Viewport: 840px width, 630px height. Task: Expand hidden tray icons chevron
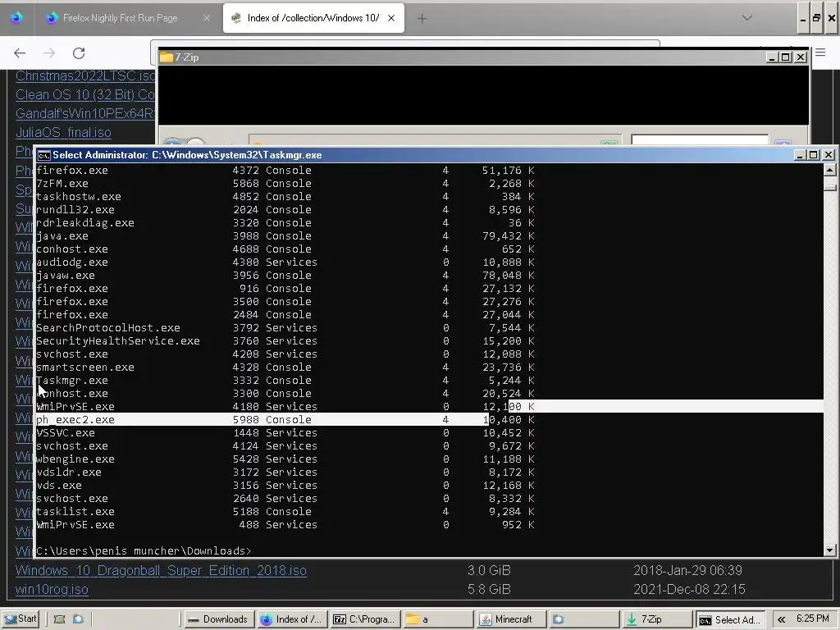tap(781, 619)
